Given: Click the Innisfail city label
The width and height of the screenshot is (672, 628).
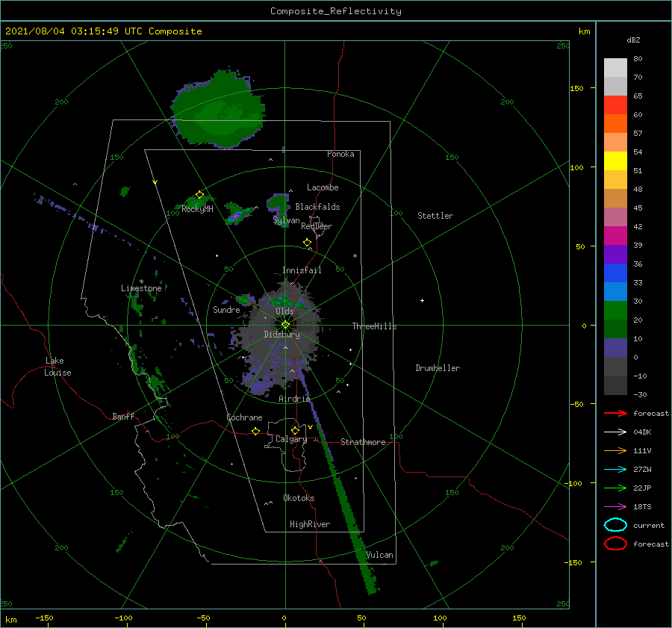Looking at the screenshot, I should pyautogui.click(x=302, y=270).
